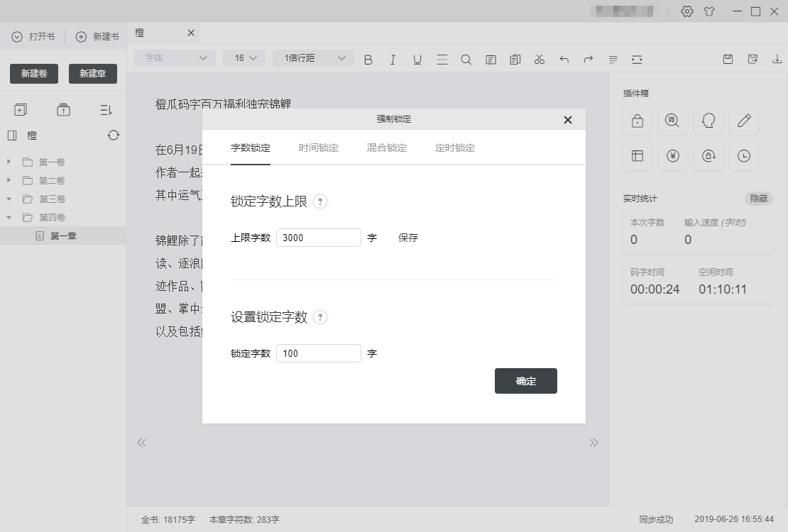
Task: Open the clock timer plugin icon
Action: tap(743, 156)
